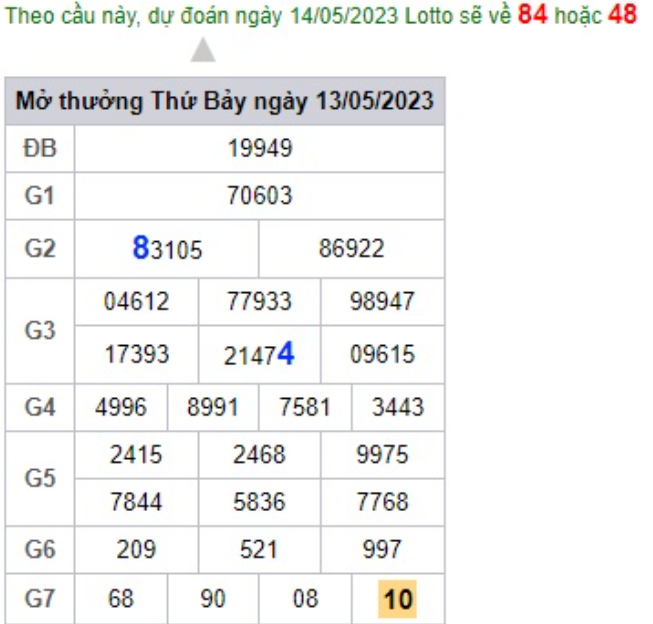Click the G7 number 08
The image size is (653, 624).
pyautogui.click(x=305, y=599)
